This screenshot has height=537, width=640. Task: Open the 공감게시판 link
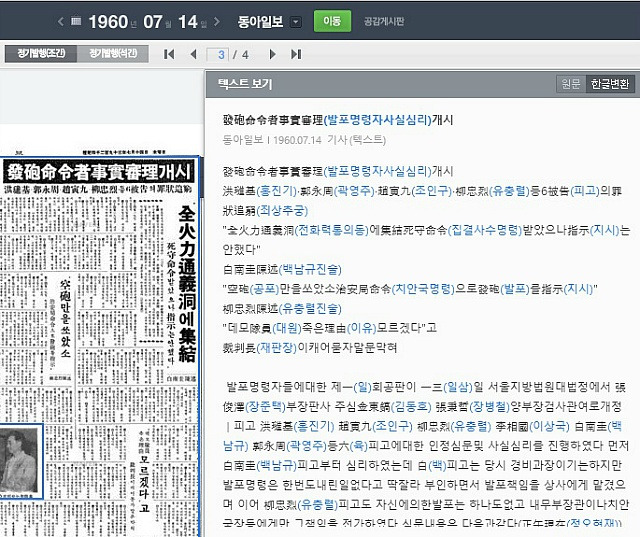pos(384,21)
